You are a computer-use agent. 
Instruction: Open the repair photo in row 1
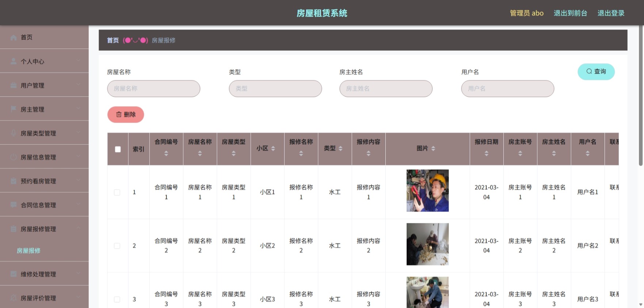(428, 190)
